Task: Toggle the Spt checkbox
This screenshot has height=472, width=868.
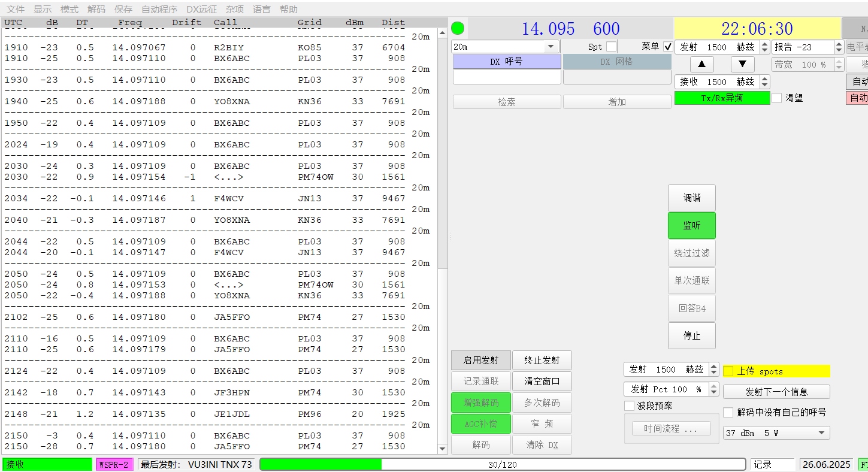Action: pos(611,46)
